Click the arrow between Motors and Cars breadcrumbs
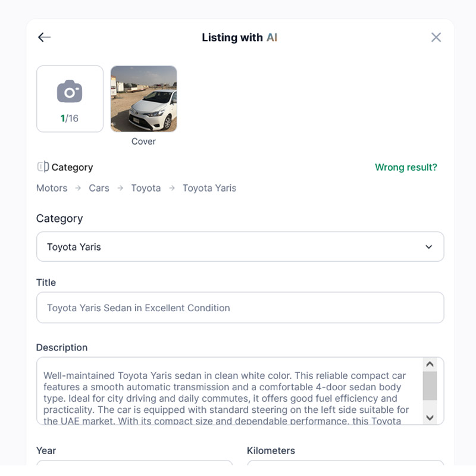 (x=77, y=188)
